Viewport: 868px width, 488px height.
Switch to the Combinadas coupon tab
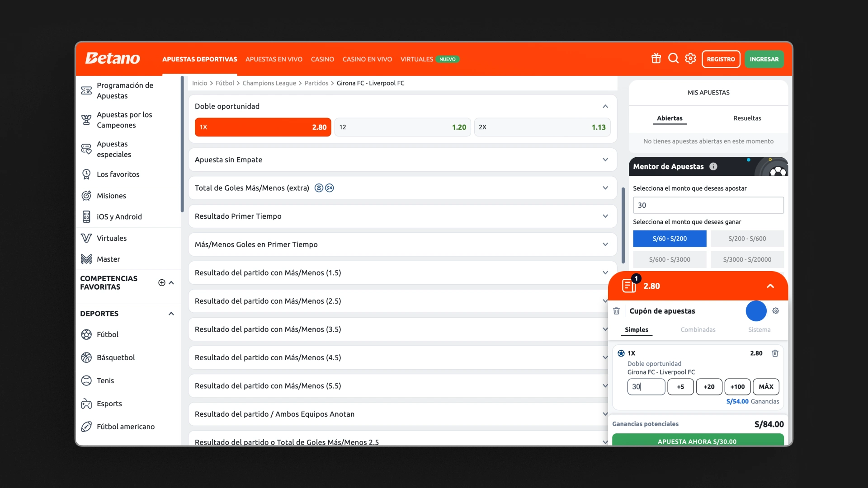coord(698,330)
